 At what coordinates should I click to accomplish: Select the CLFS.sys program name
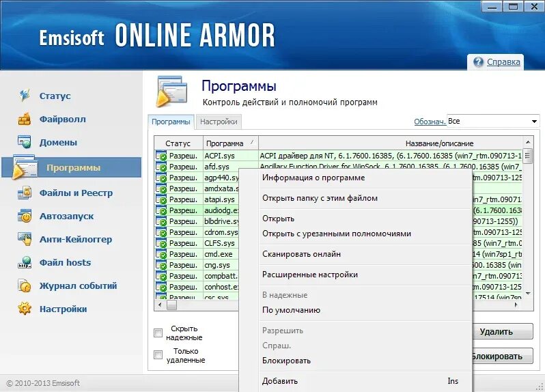[x=219, y=243]
